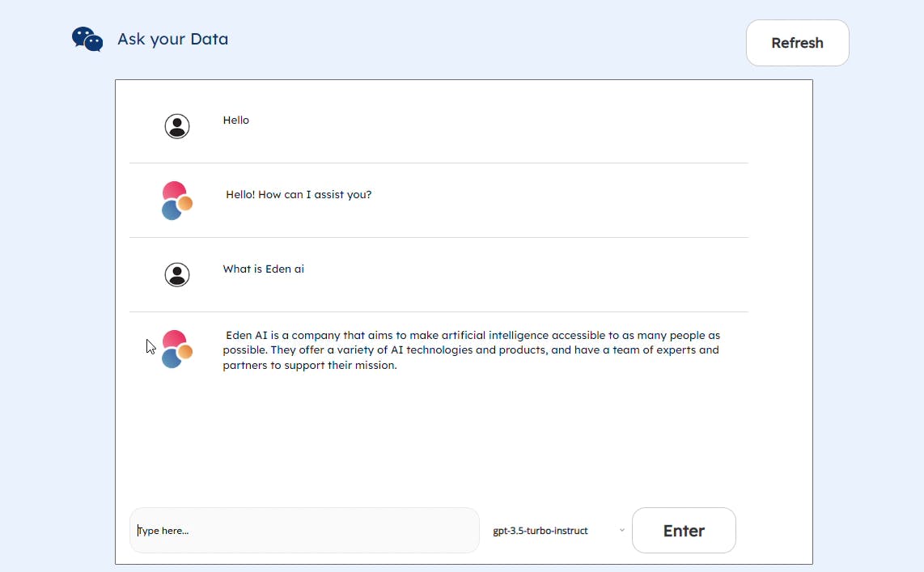Click the smaller chat bubble in the logo
924x572 pixels.
point(95,45)
